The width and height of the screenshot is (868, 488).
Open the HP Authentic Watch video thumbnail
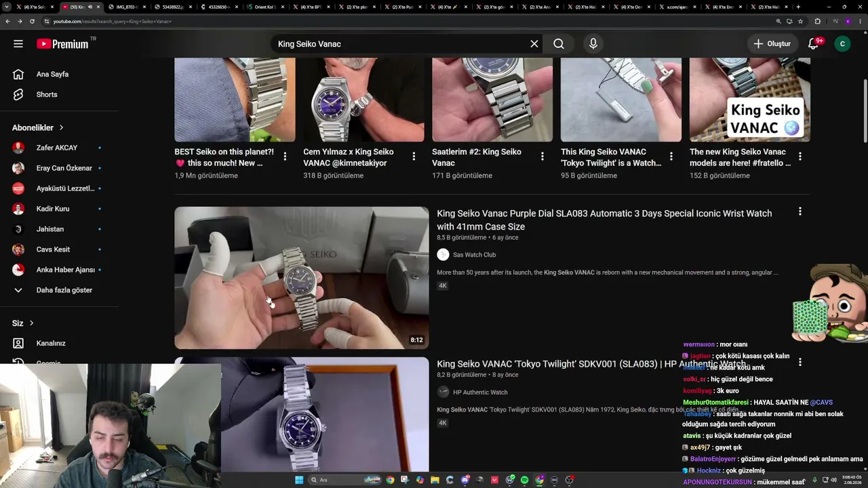(302, 415)
